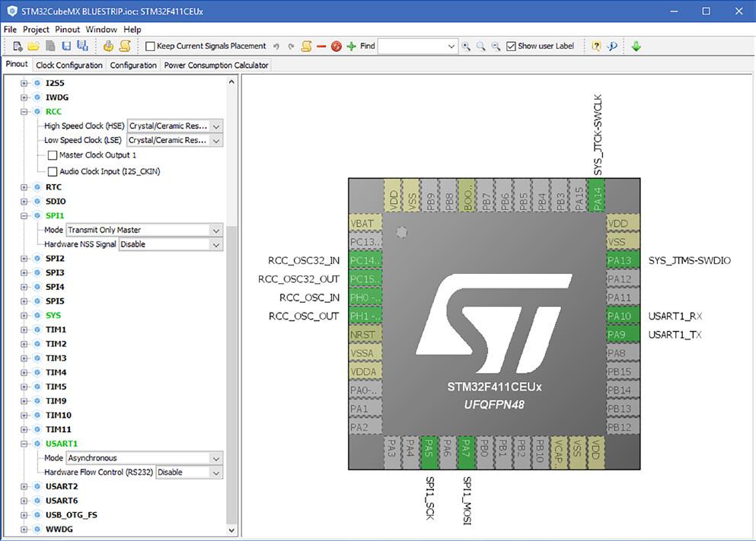This screenshot has height=541, width=756.
Task: Collapse the USART1 tree node
Action: (24, 444)
